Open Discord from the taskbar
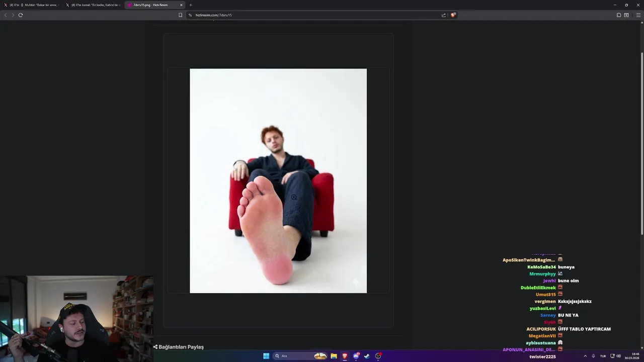The height and width of the screenshot is (362, 644). click(356, 356)
